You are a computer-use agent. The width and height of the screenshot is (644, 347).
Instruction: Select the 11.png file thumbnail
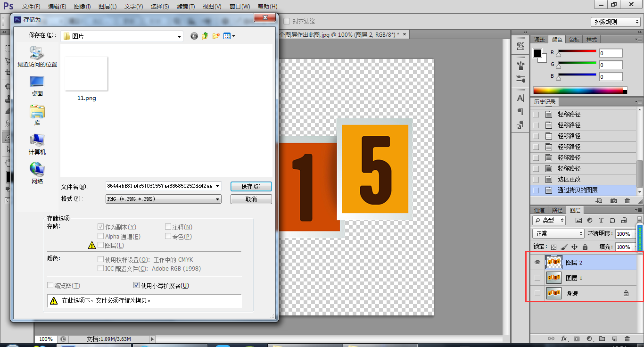coord(86,74)
